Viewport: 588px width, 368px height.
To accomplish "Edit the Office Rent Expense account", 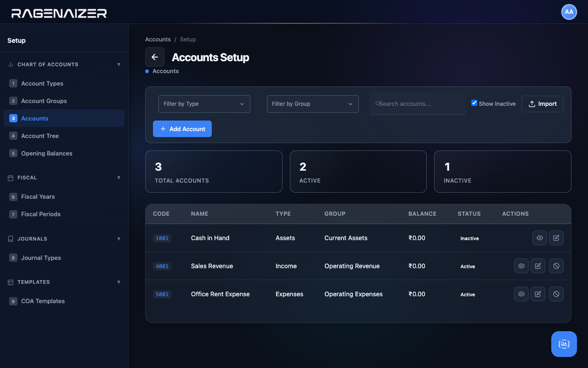I will pyautogui.click(x=538, y=294).
